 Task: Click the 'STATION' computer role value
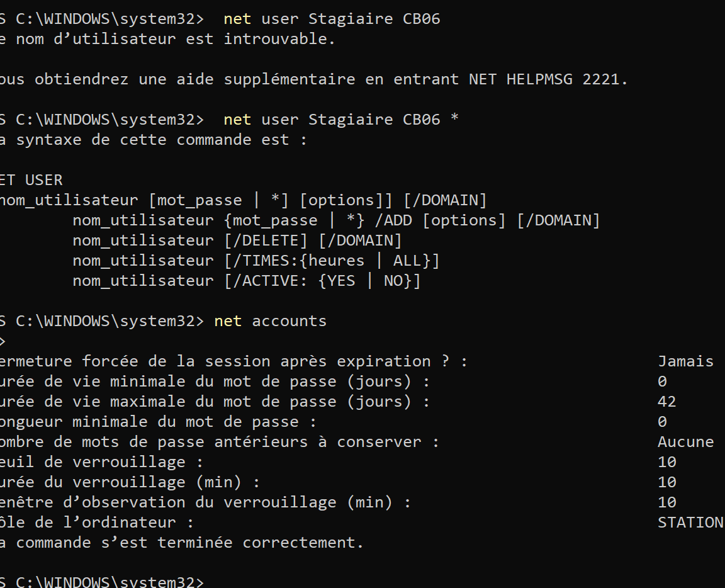[690, 523]
